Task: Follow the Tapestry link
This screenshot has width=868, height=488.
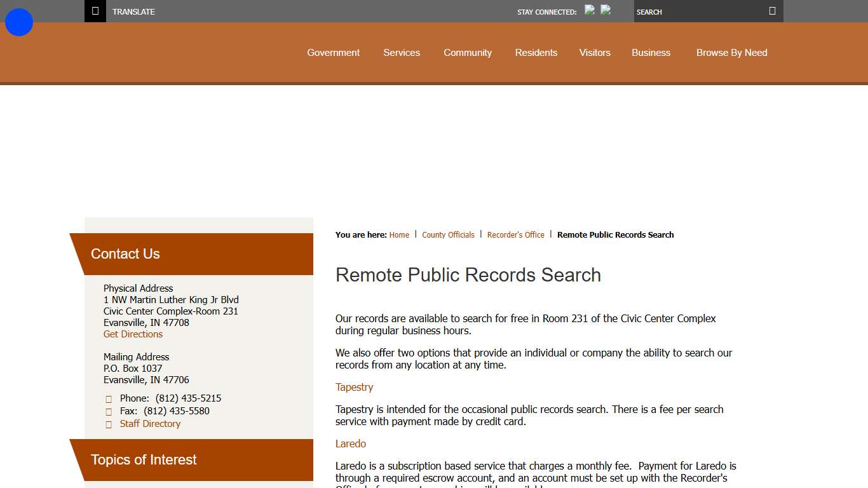Action: tap(354, 387)
